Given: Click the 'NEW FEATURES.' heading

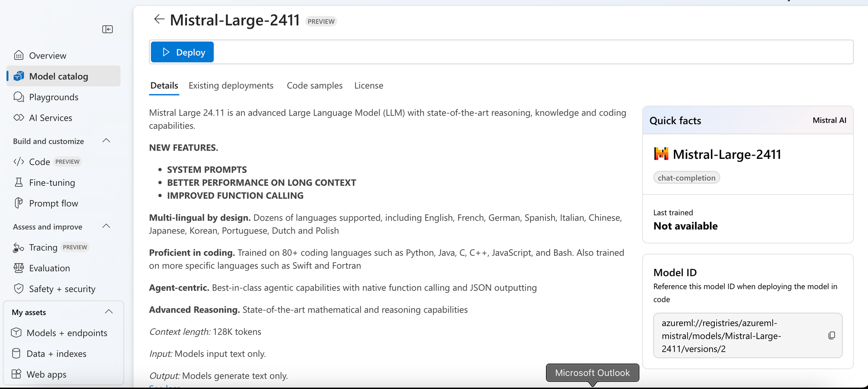Looking at the screenshot, I should click(x=184, y=148).
